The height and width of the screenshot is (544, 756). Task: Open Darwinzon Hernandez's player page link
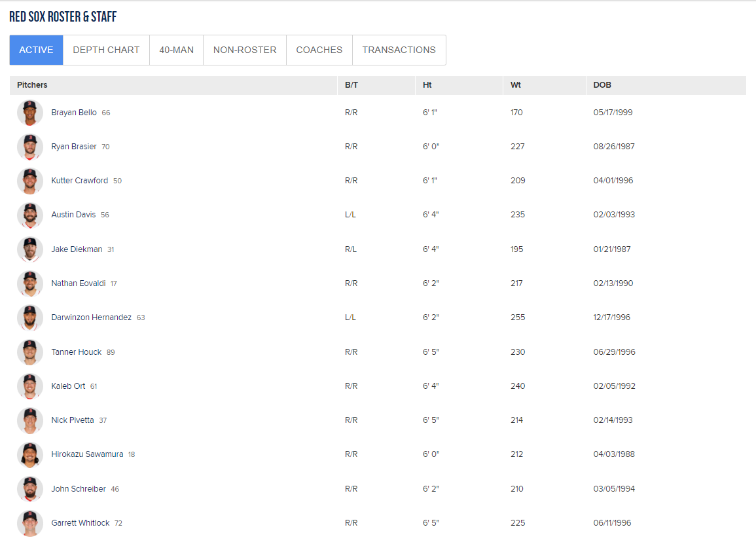pyautogui.click(x=91, y=317)
